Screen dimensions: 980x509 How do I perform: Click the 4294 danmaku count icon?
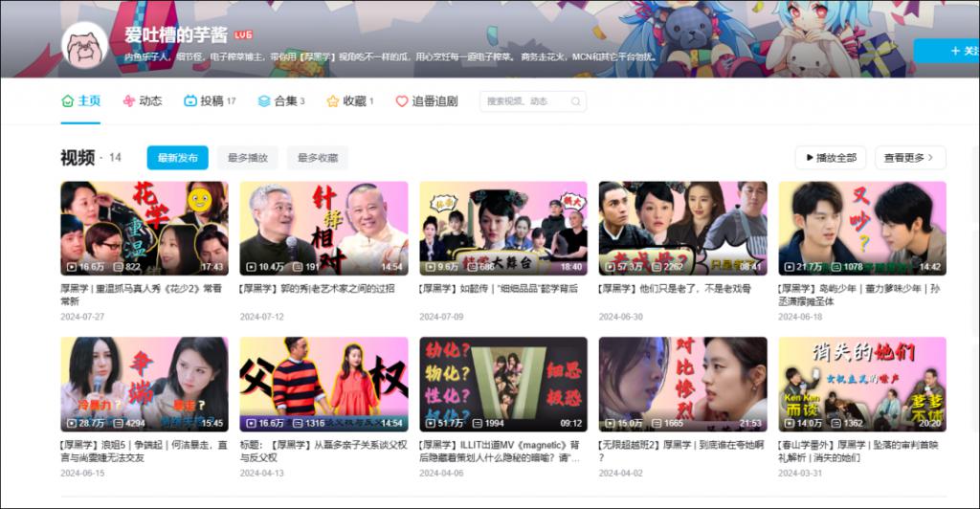(x=118, y=423)
